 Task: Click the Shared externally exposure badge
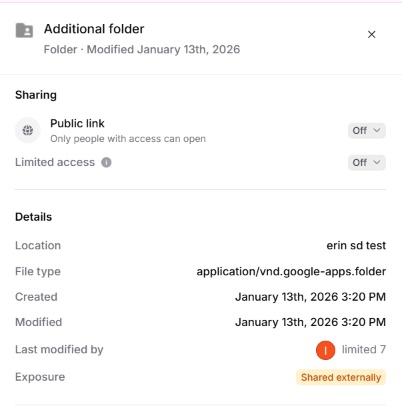[341, 377]
